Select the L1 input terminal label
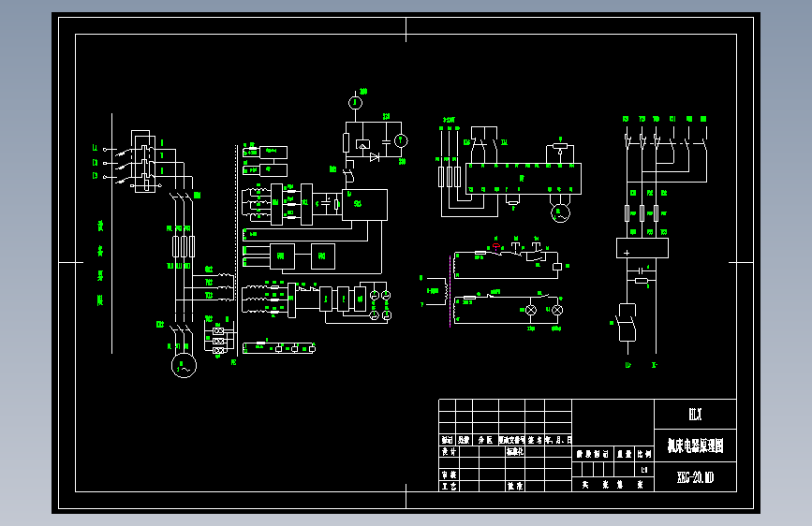The width and height of the screenshot is (812, 526). point(95,148)
